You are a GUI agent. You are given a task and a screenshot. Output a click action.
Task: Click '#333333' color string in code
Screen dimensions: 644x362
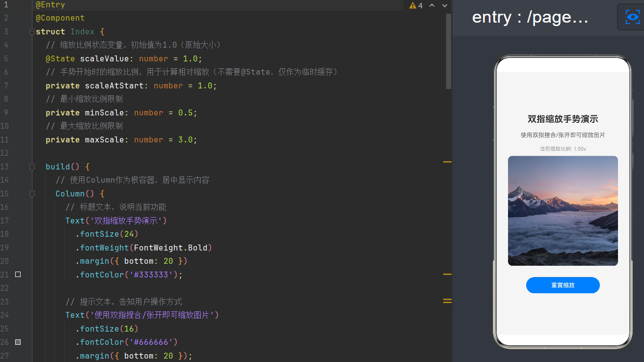[x=151, y=275]
